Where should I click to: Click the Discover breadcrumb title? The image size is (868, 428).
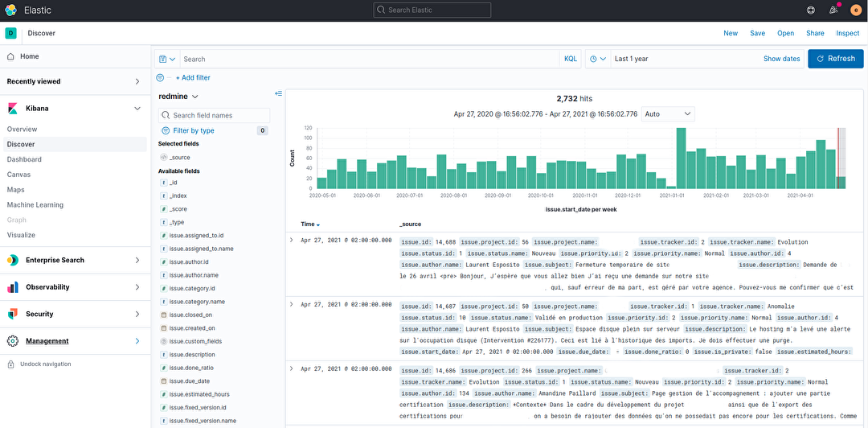(42, 33)
